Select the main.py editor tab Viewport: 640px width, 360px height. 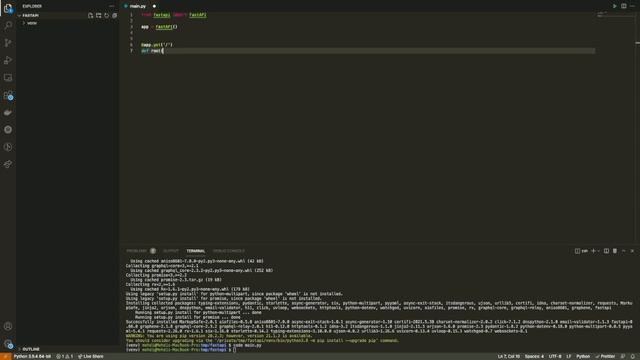tap(138, 6)
